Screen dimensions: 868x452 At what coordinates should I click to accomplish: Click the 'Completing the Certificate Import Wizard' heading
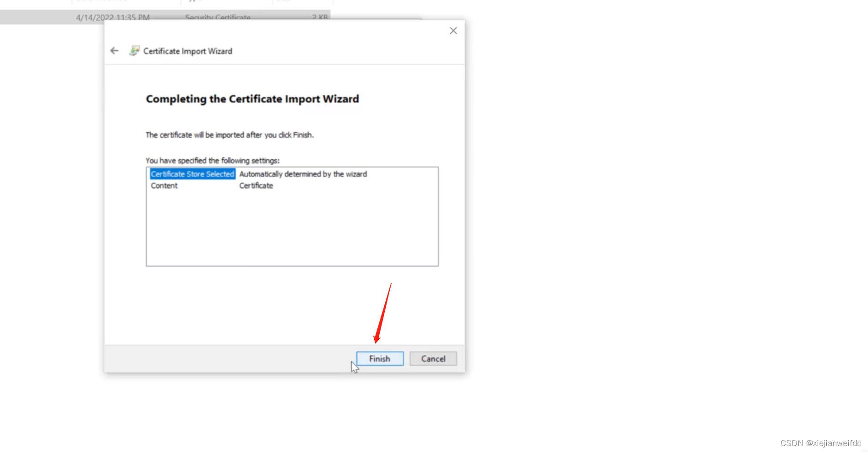(252, 99)
